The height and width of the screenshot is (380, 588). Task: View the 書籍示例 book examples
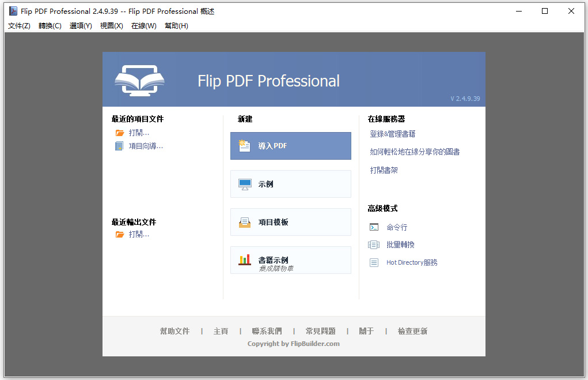tap(290, 260)
